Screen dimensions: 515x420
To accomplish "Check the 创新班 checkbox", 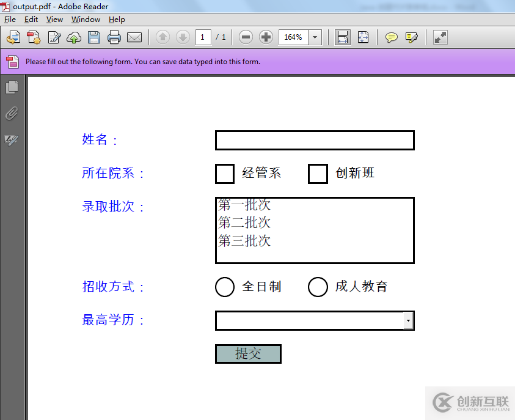I will coord(318,174).
